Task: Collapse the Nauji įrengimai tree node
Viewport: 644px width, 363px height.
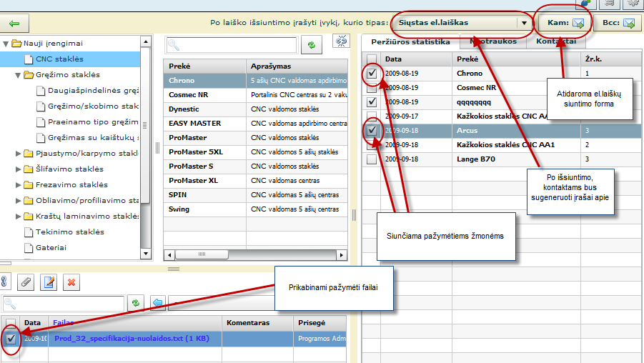Action: pyautogui.click(x=6, y=44)
